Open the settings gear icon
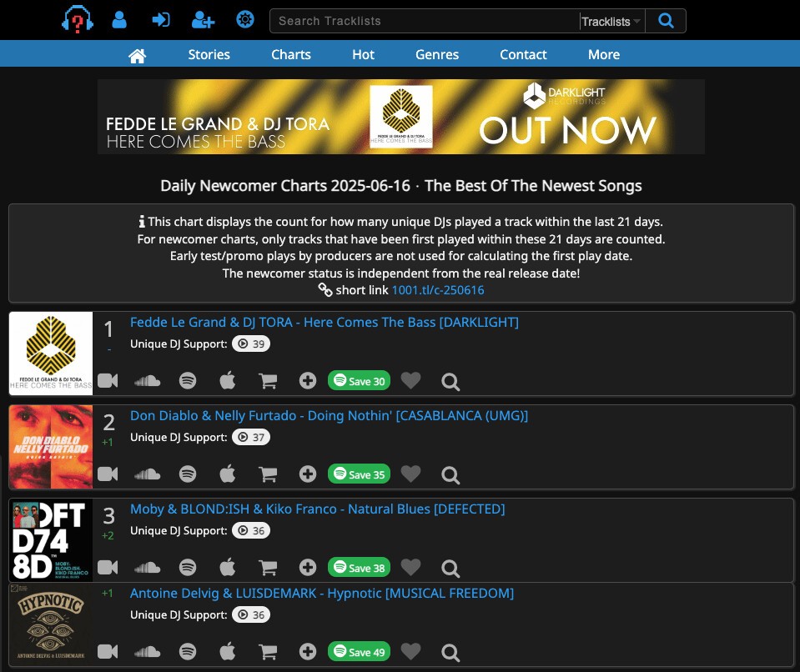 [245, 20]
